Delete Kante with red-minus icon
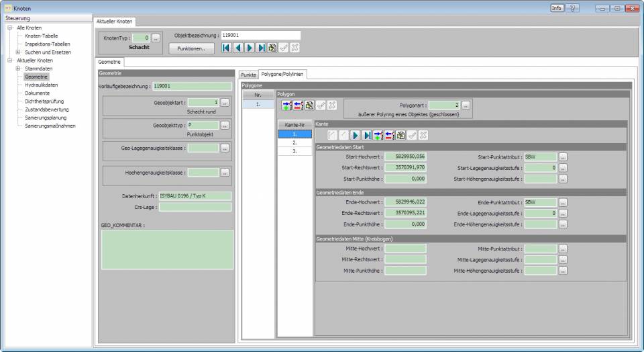The image size is (644, 352). [389, 135]
